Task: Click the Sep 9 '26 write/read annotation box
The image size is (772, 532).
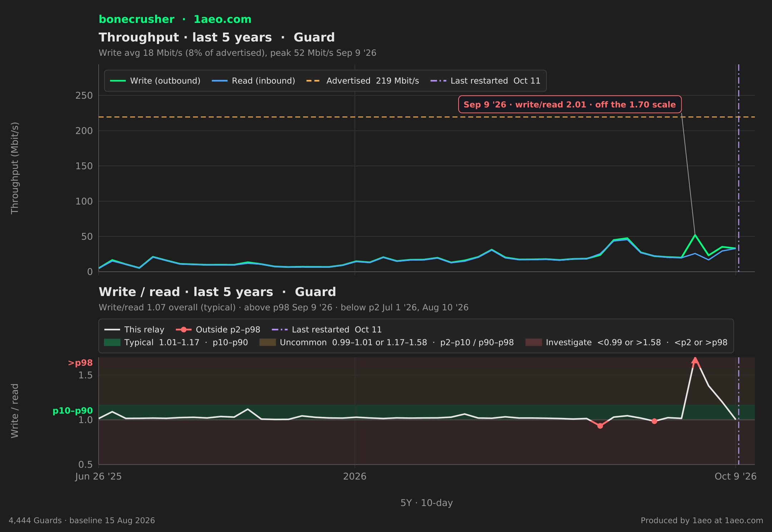Action: pyautogui.click(x=570, y=104)
